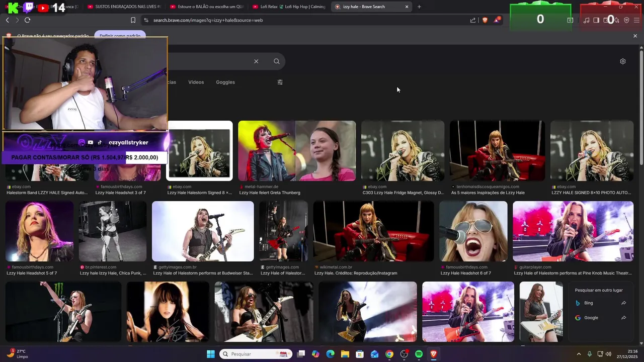This screenshot has width=644, height=362.
Task: Open Lzzy Hale Headshot 5 of 7 image
Action: [x=39, y=231]
